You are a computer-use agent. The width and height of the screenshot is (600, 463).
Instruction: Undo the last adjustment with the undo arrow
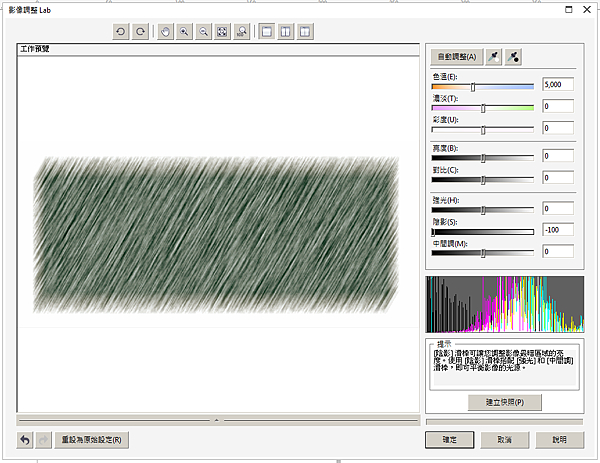25,439
